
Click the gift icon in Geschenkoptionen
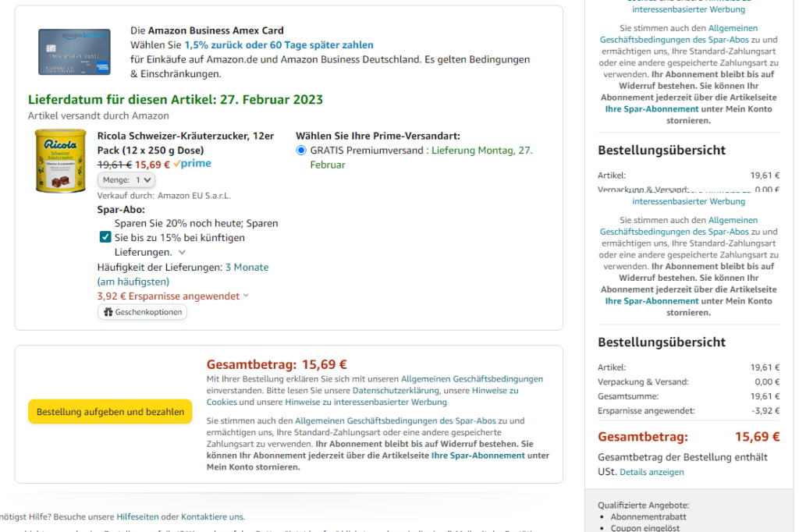[x=108, y=312]
